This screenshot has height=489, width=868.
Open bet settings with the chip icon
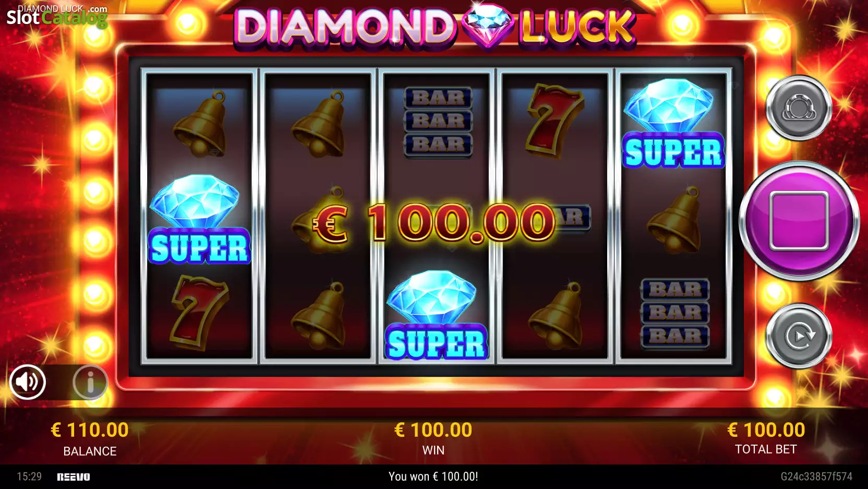[799, 108]
